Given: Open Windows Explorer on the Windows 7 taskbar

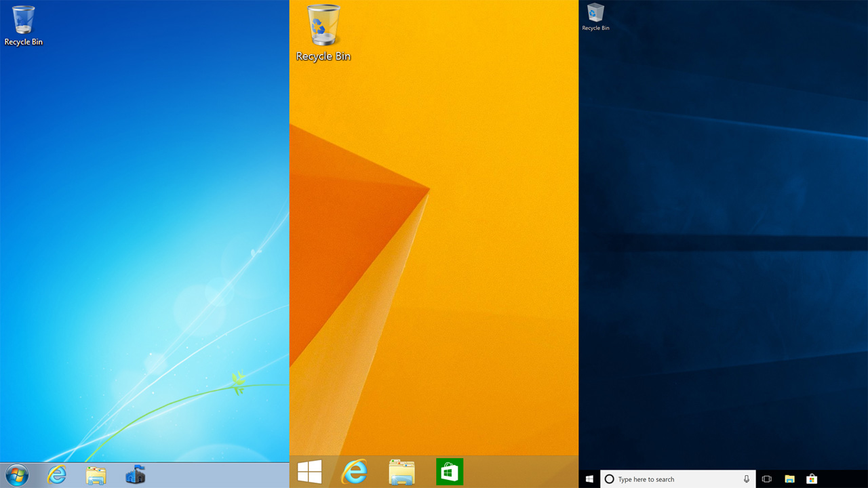Looking at the screenshot, I should 97,474.
